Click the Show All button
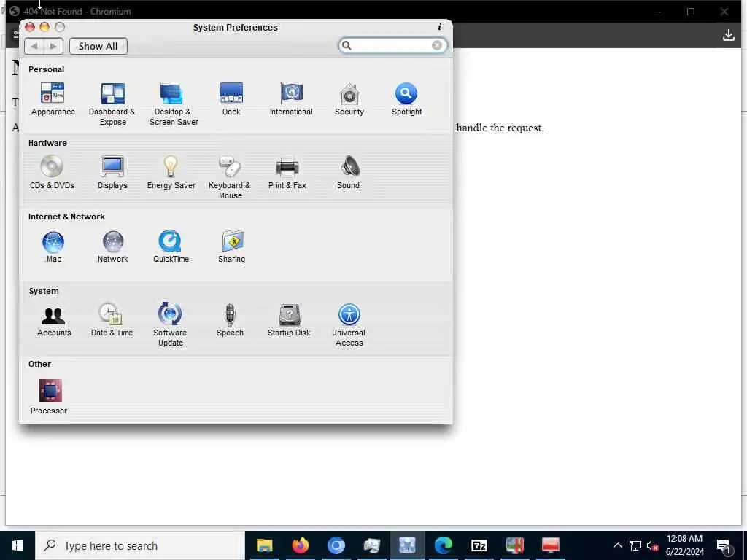This screenshot has width=747, height=560. point(98,46)
